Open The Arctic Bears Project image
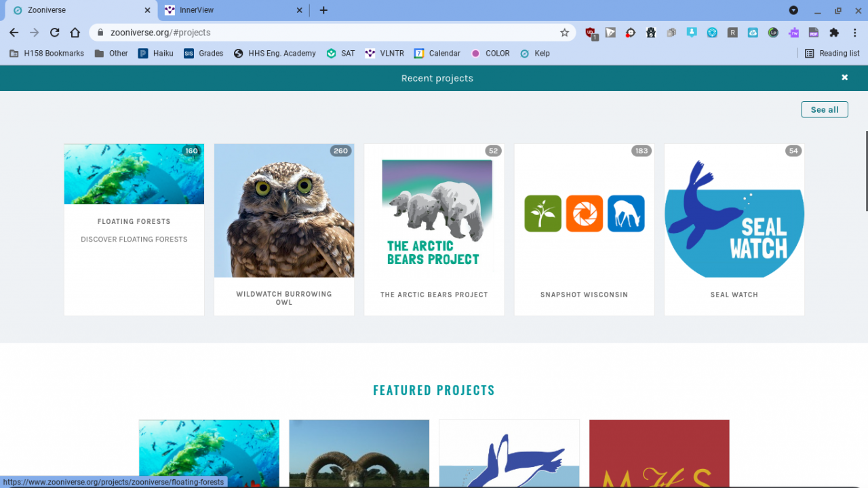 434,210
